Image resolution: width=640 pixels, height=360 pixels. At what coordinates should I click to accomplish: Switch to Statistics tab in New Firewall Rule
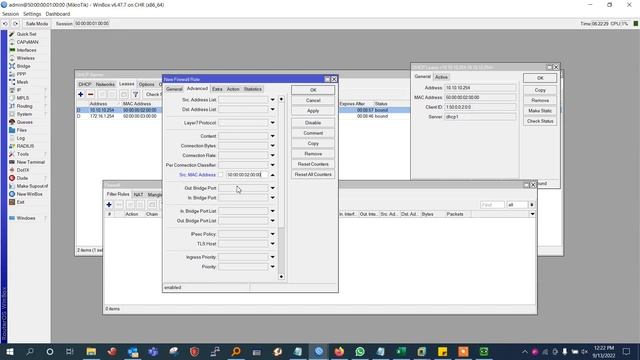pos(253,89)
